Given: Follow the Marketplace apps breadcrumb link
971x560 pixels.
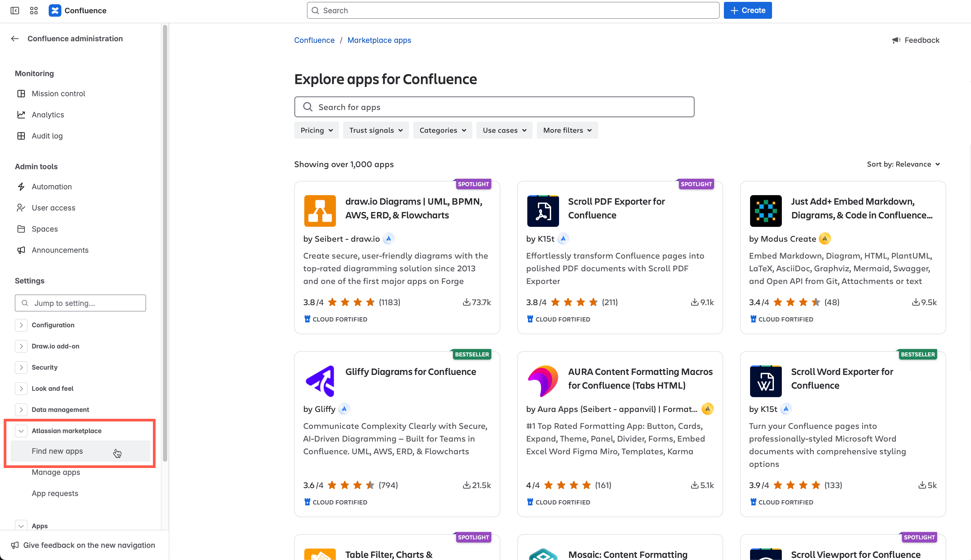Looking at the screenshot, I should coord(379,40).
